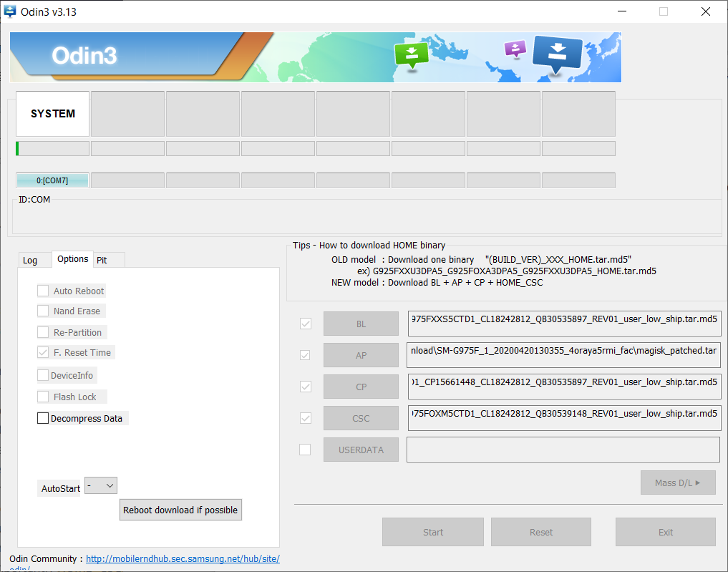This screenshot has height=572, width=728.
Task: Click the CP file button
Action: tap(361, 387)
